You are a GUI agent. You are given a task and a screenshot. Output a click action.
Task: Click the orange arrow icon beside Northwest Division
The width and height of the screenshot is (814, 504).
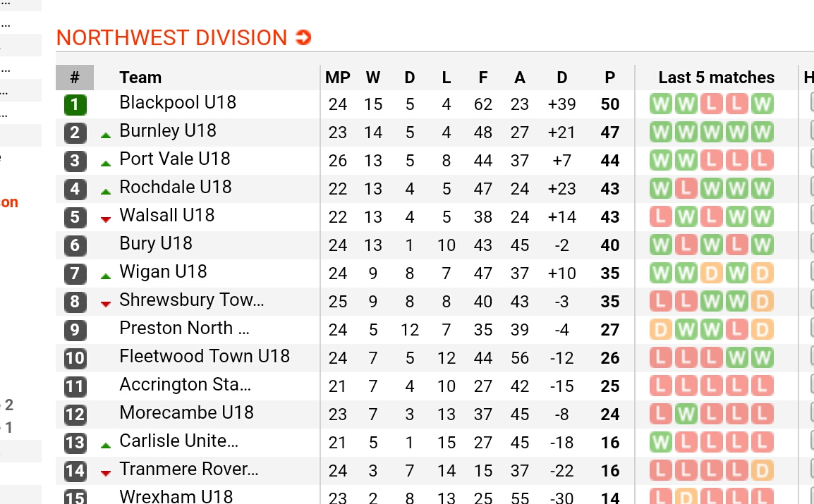(x=303, y=37)
